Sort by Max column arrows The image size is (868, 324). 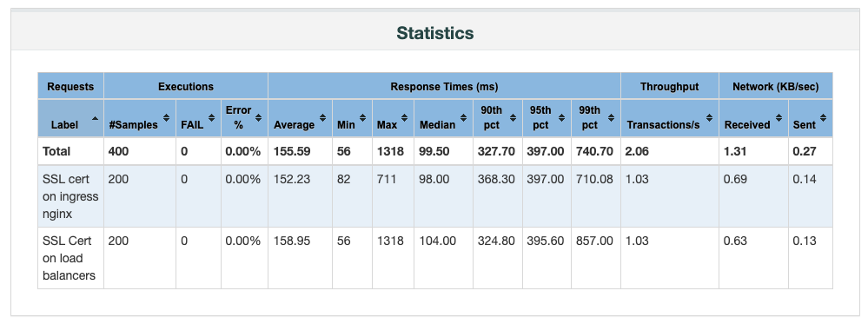click(x=405, y=117)
